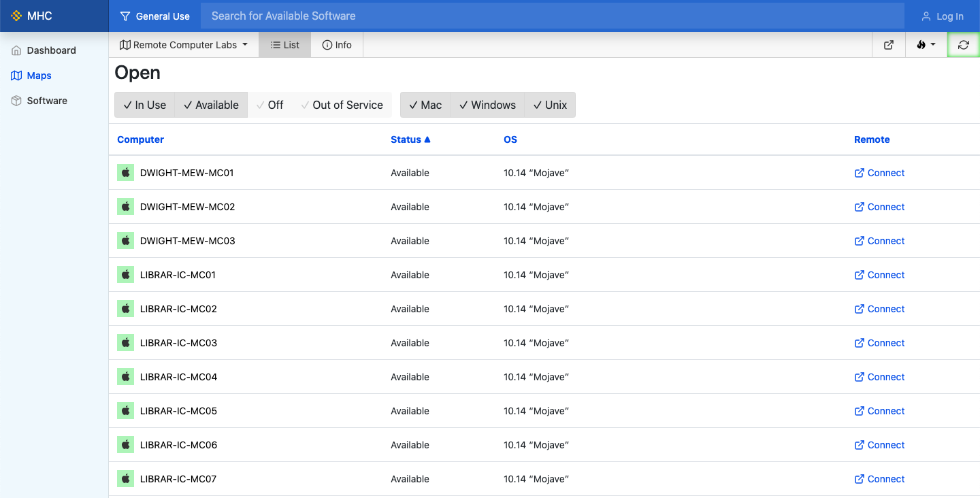Connect to LIBRAR-IC-MC02
Image resolution: width=980 pixels, height=498 pixels.
pyautogui.click(x=879, y=309)
